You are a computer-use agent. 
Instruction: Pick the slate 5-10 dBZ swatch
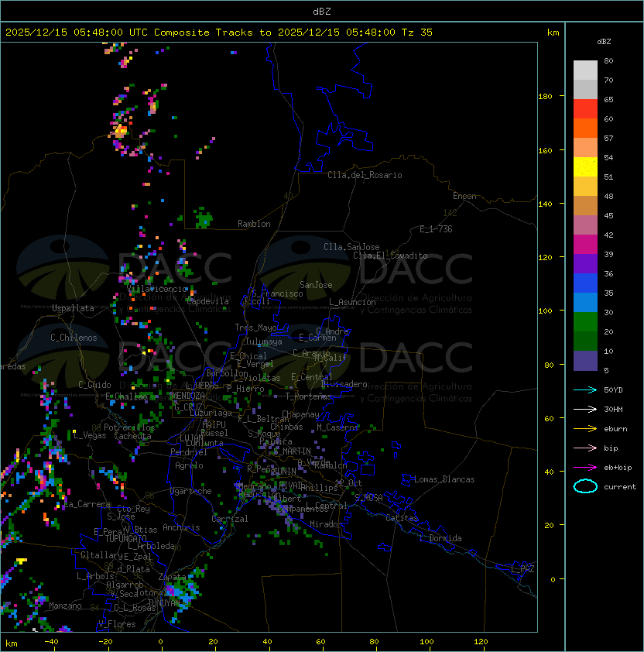tap(585, 361)
